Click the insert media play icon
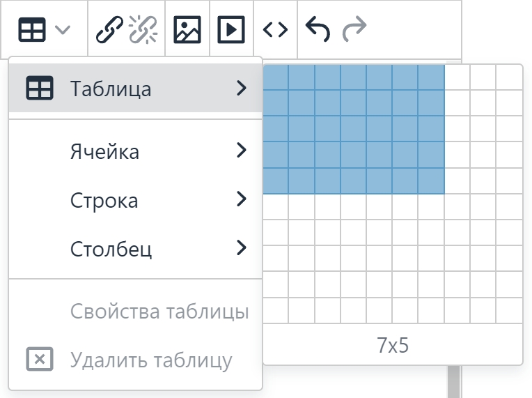Viewport: 532px width, 398px height. (x=231, y=29)
